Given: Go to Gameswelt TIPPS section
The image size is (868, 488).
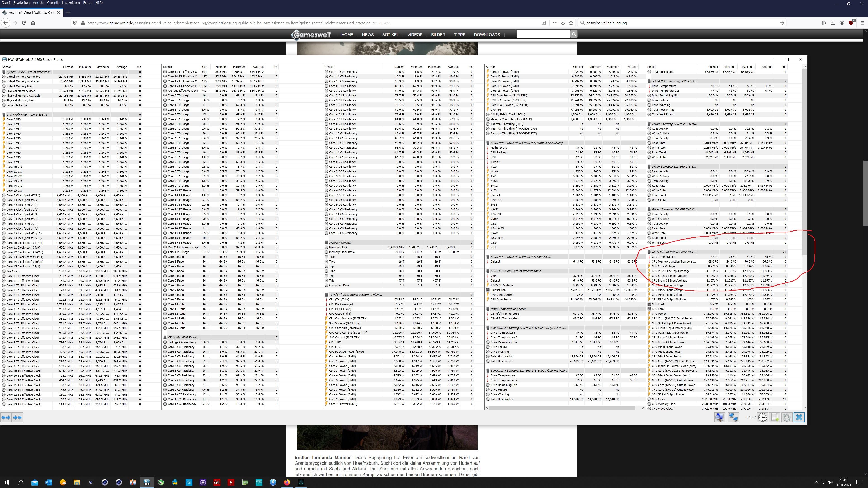Looking at the screenshot, I should point(459,35).
